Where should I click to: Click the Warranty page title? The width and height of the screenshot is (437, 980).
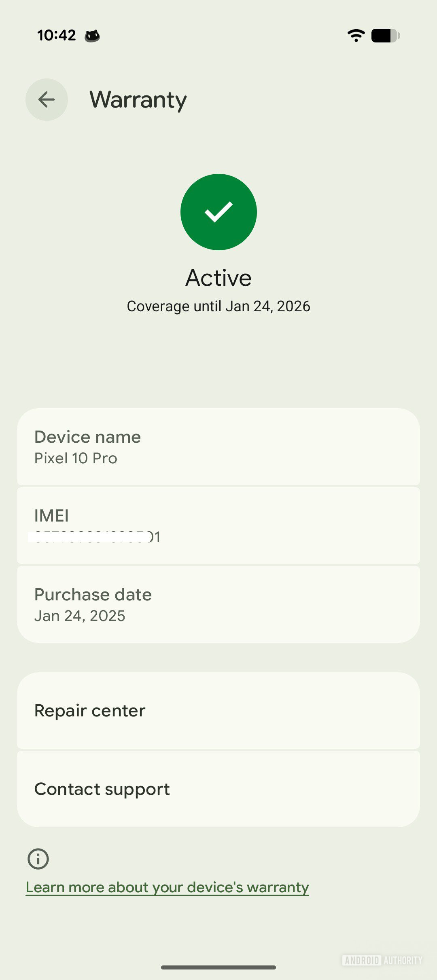(x=138, y=99)
